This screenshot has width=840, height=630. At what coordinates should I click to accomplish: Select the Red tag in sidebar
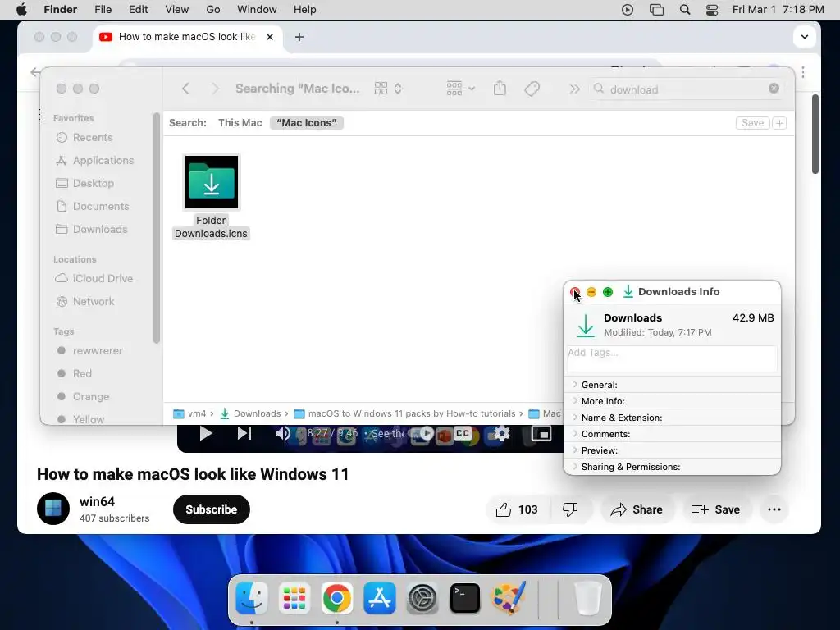pyautogui.click(x=82, y=374)
